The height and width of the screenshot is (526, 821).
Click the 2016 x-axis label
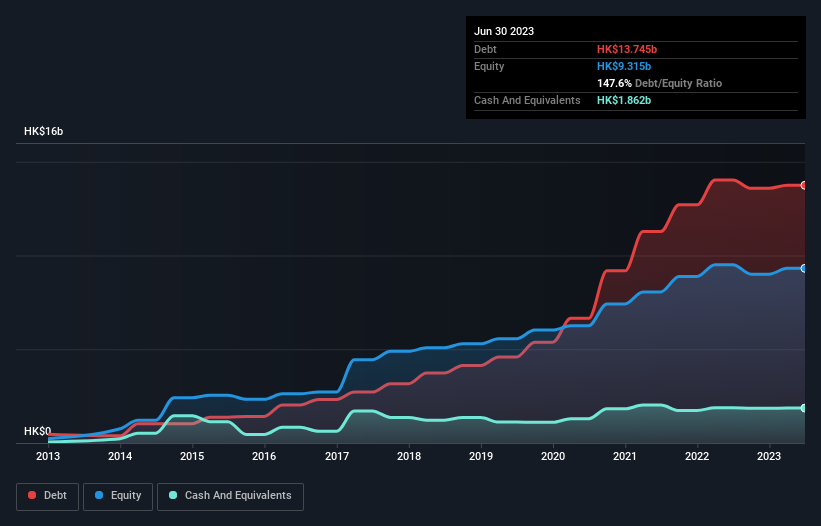pyautogui.click(x=264, y=456)
